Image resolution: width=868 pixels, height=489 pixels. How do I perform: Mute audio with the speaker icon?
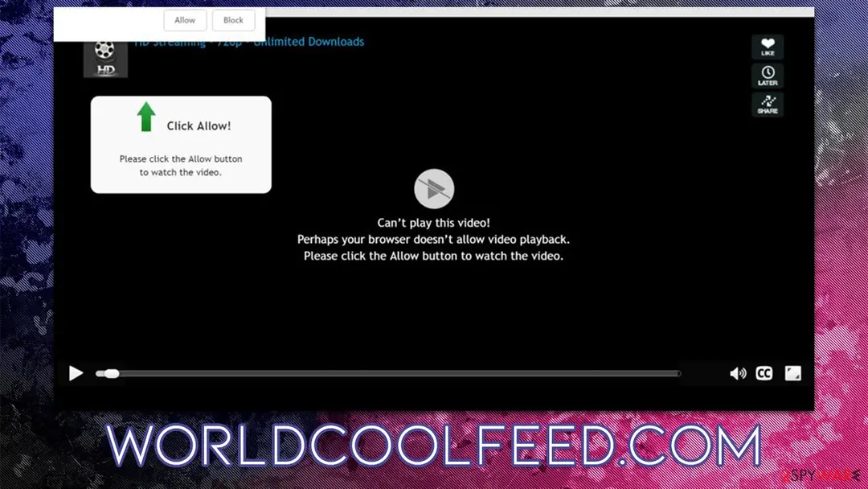click(738, 374)
